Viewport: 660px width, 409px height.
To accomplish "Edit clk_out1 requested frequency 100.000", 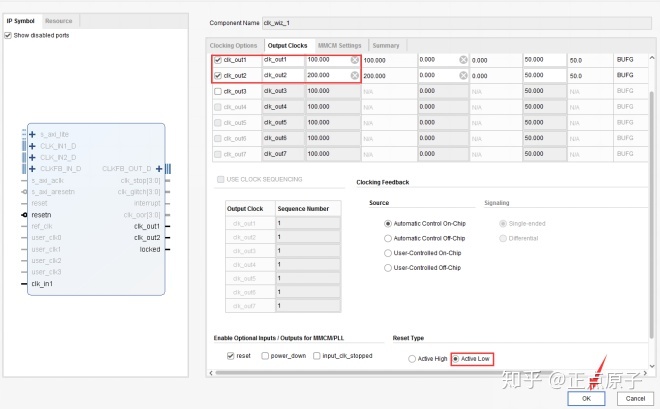I will 328,60.
